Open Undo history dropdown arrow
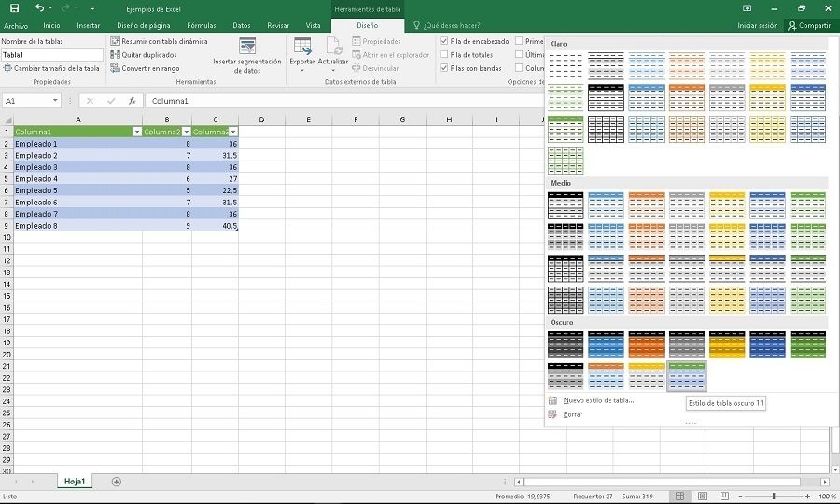This screenshot has width=840, height=504. 51,8
